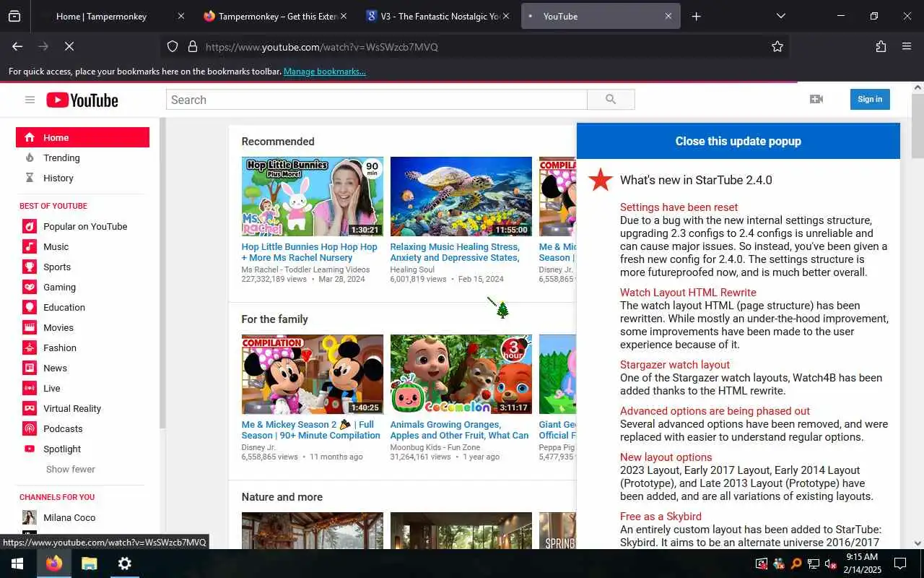
Task: Switch to Tampermonkey – Get this Extension tab
Action: click(x=274, y=16)
